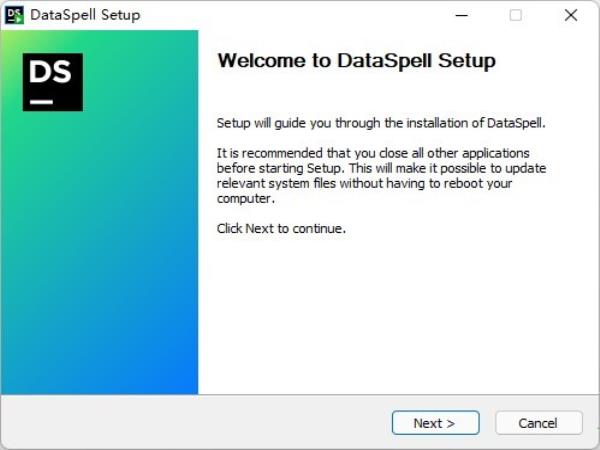This screenshot has width=600, height=450.
Task: Click the 'DataSpell Setup' window title text
Action: click(85, 15)
